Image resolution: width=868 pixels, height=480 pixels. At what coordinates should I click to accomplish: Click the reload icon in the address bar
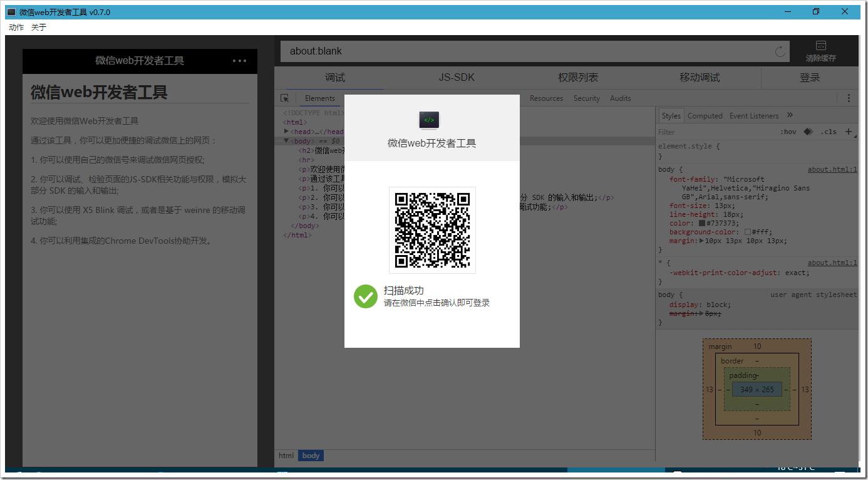point(780,51)
